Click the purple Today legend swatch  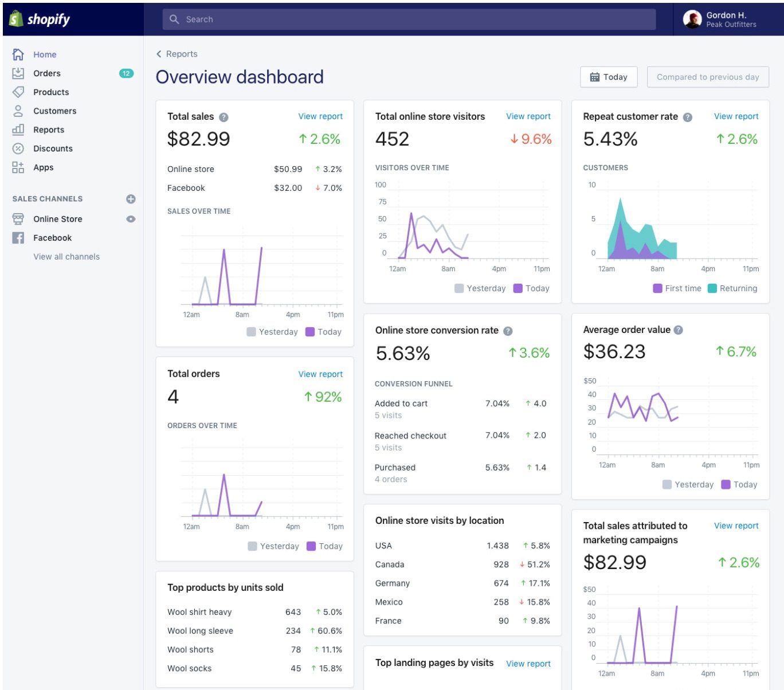tap(311, 332)
